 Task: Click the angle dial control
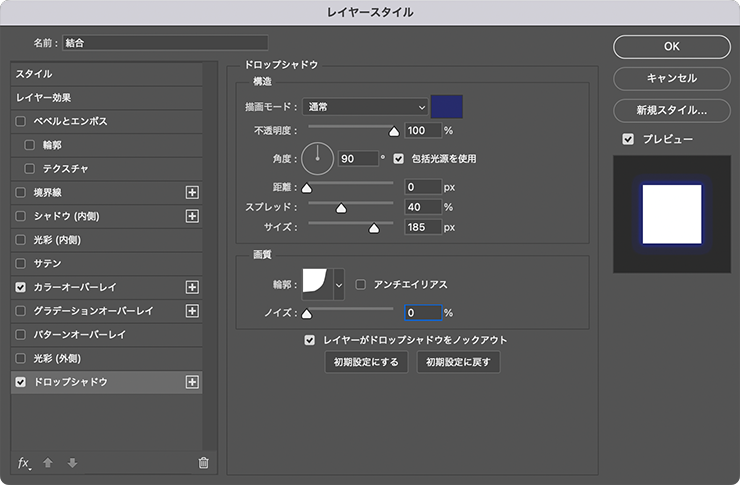317,157
